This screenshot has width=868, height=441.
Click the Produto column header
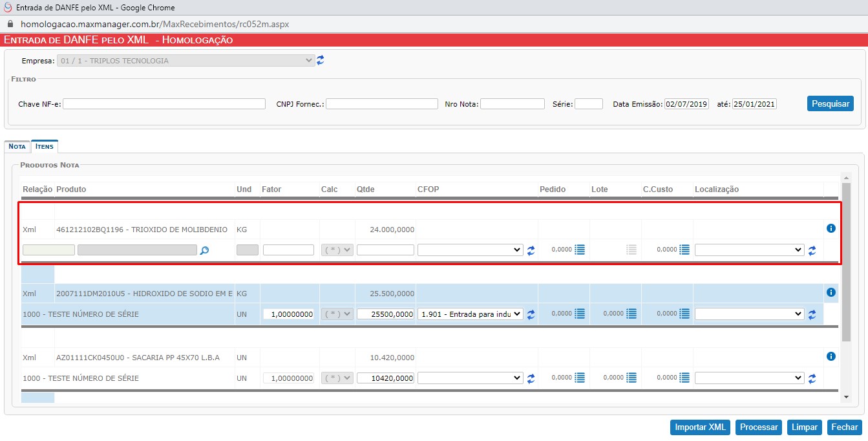[71, 189]
